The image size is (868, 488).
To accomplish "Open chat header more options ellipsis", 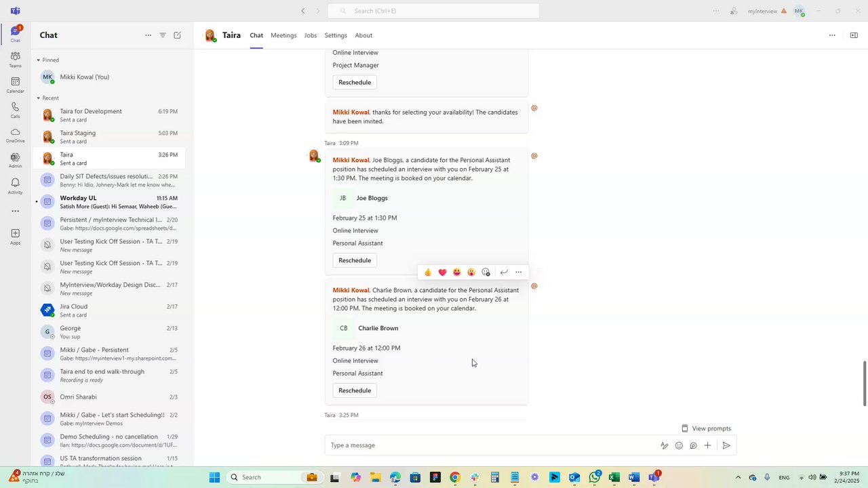I will pyautogui.click(x=832, y=35).
